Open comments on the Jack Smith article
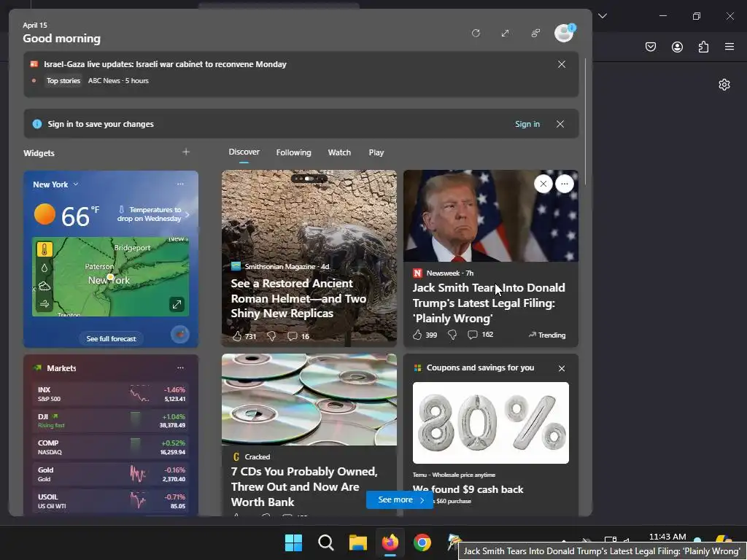This screenshot has width=747, height=560. 480,335
